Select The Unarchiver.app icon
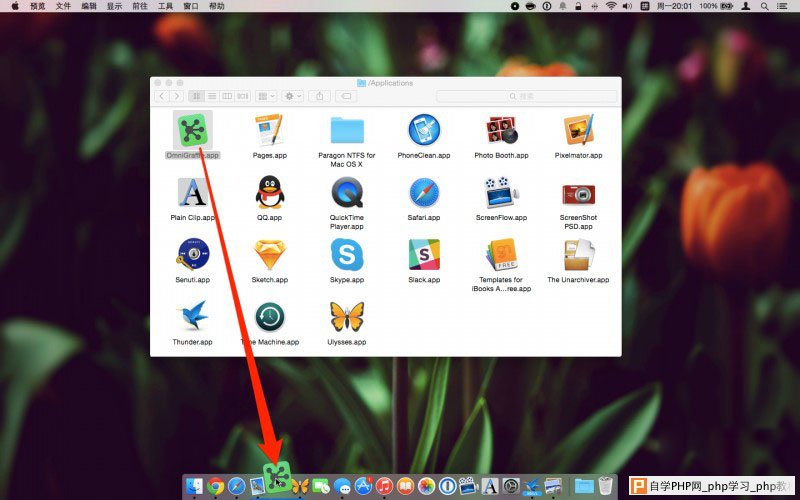 tap(578, 254)
